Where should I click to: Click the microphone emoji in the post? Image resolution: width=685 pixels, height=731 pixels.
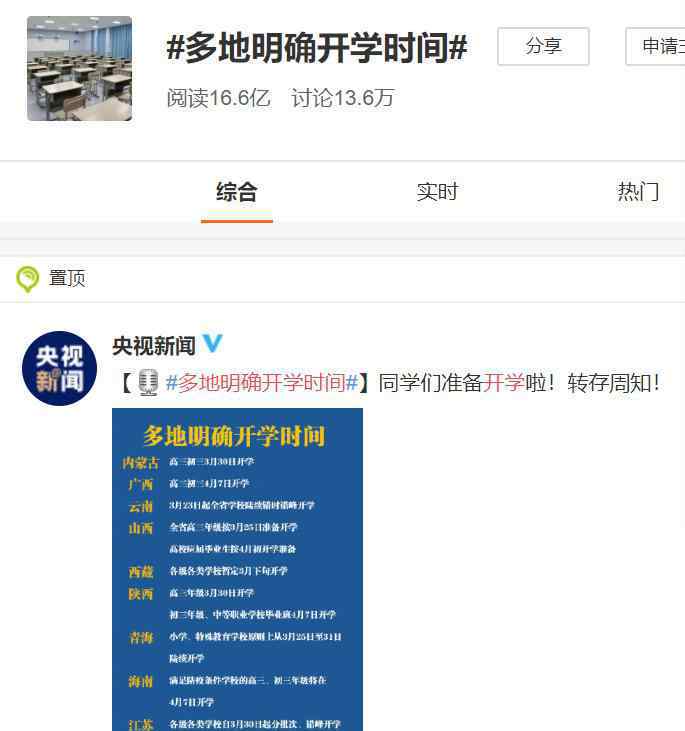tap(149, 383)
